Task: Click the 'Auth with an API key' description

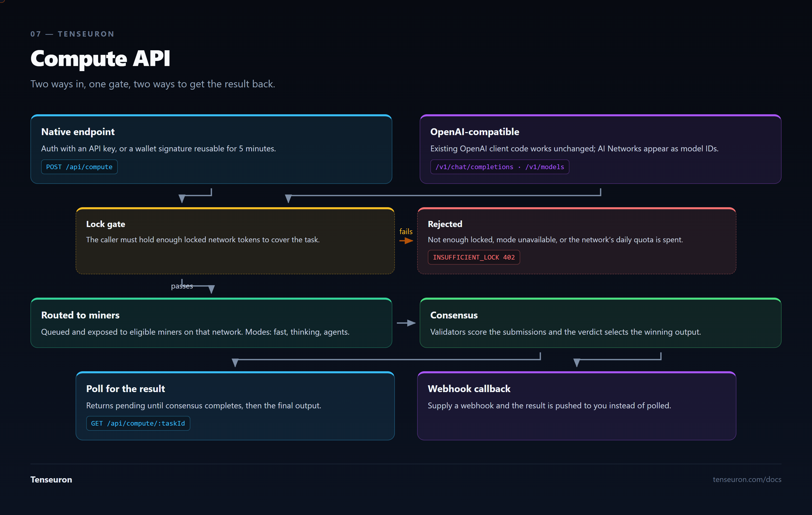Action: 159,149
